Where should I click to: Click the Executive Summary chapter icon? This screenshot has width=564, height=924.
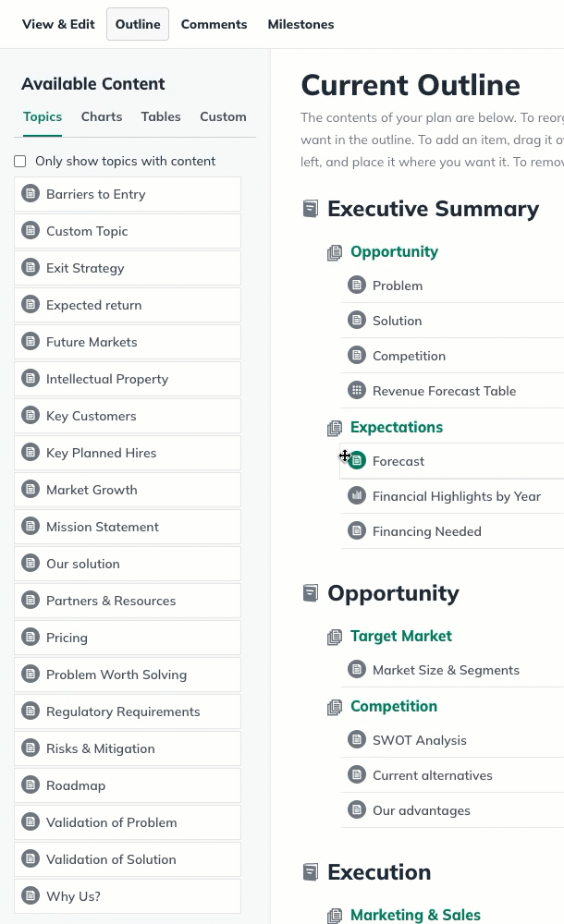[311, 209]
